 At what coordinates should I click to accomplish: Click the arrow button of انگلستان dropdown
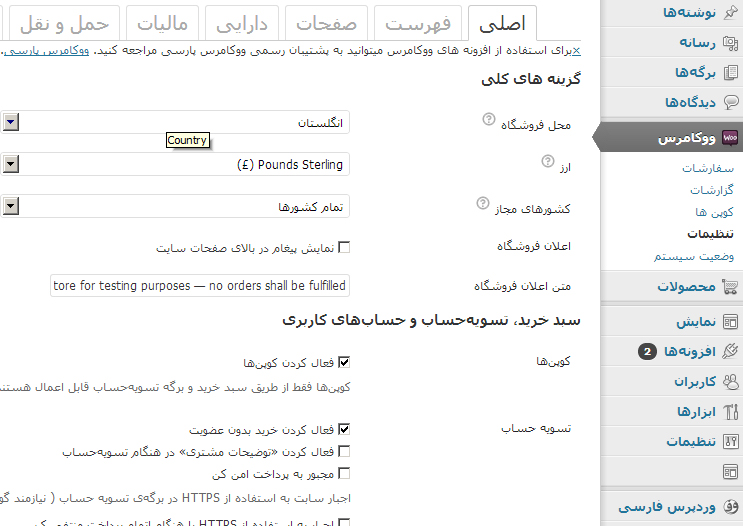(x=11, y=122)
